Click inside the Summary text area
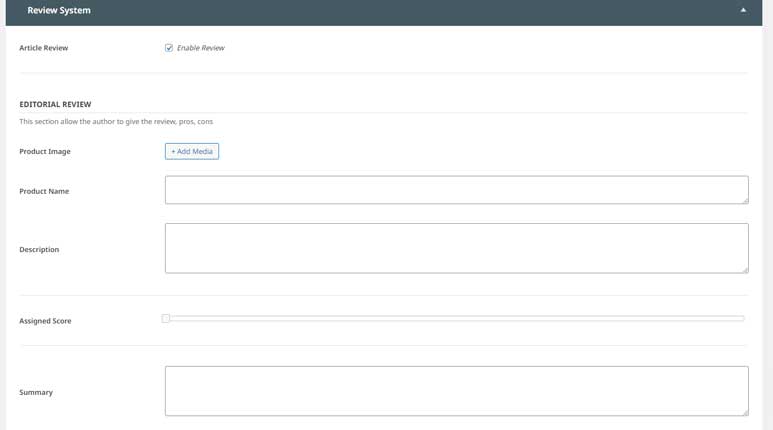Image resolution: width=773 pixels, height=430 pixels. pos(456,391)
